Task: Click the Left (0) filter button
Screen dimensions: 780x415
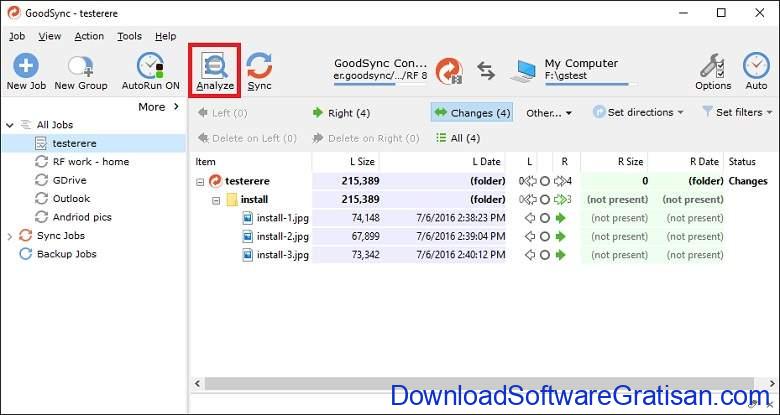Action: (222, 113)
